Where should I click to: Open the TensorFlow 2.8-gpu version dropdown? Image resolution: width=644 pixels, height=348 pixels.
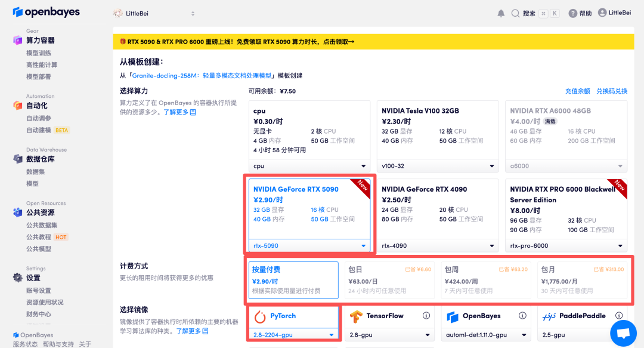[389, 335]
